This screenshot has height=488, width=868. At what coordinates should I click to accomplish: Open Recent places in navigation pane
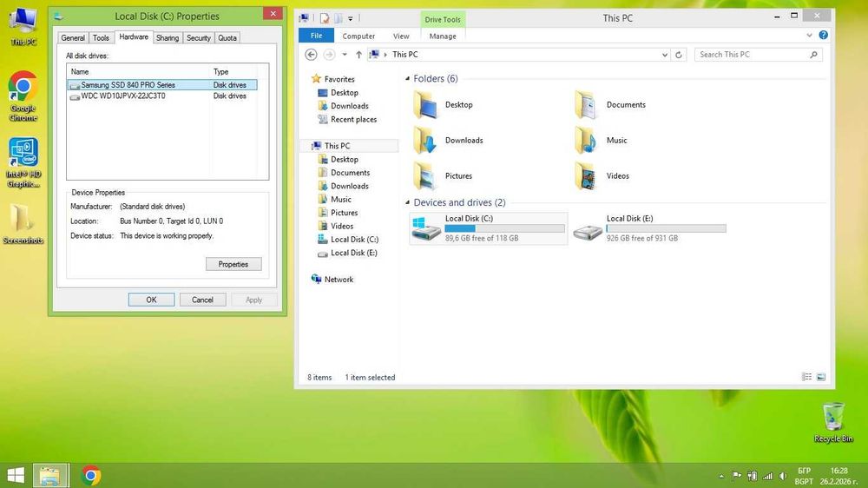[x=347, y=119]
